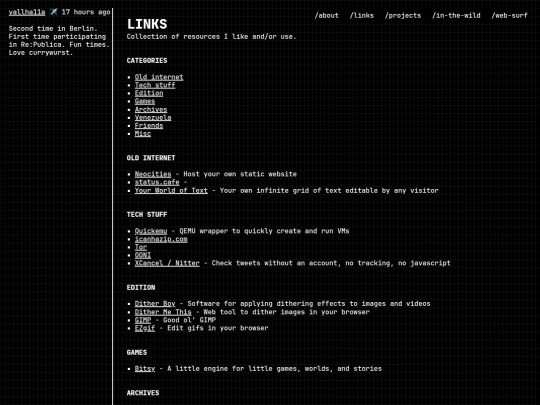Click 'Check tweets without an account' description
Screen dimensions: 540x405
[x=331, y=263]
